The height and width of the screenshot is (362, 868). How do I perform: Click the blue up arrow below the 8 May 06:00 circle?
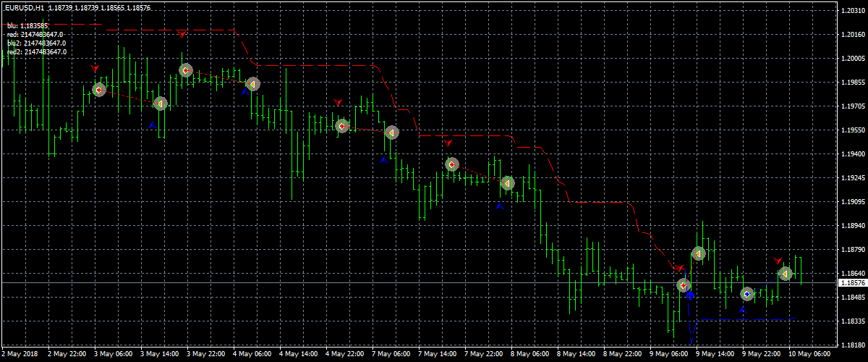(500, 206)
